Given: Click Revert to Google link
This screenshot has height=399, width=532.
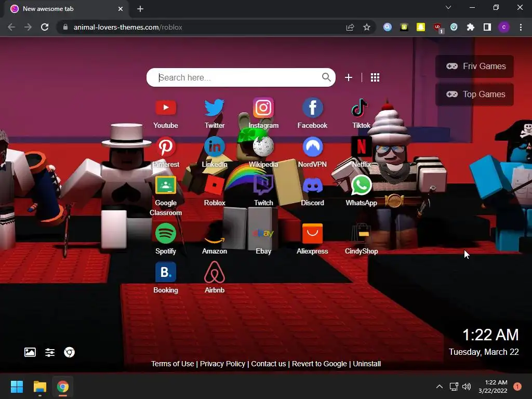Looking at the screenshot, I should coord(320,364).
